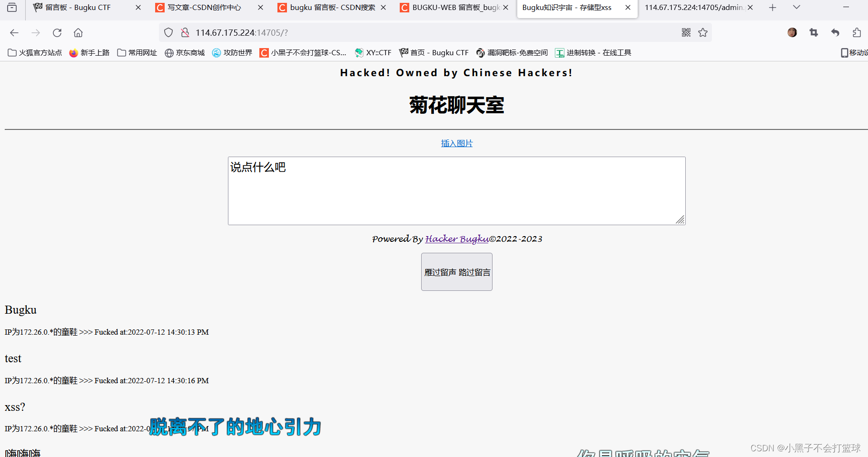Open tracking protection shield icon
Image resolution: width=868 pixels, height=457 pixels.
pos(168,32)
